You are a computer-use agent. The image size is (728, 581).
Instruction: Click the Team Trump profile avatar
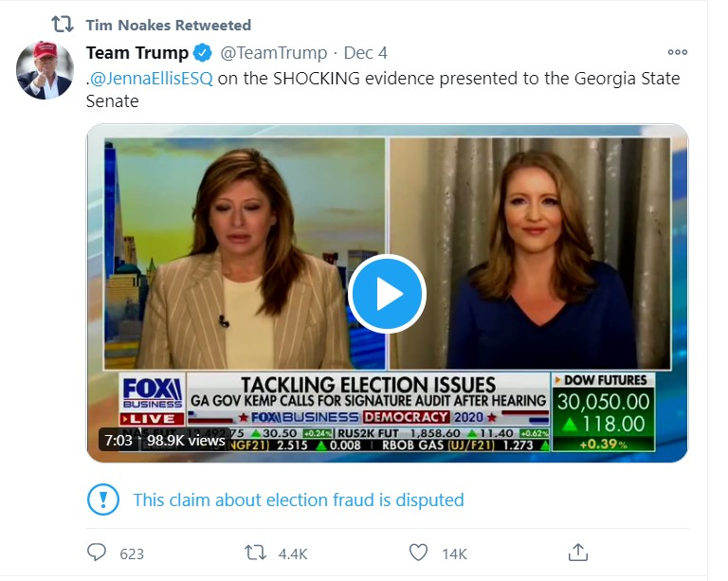pyautogui.click(x=44, y=69)
